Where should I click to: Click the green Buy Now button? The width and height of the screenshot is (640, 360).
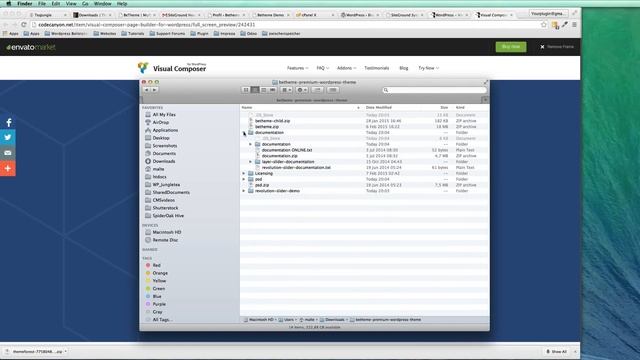pos(511,47)
